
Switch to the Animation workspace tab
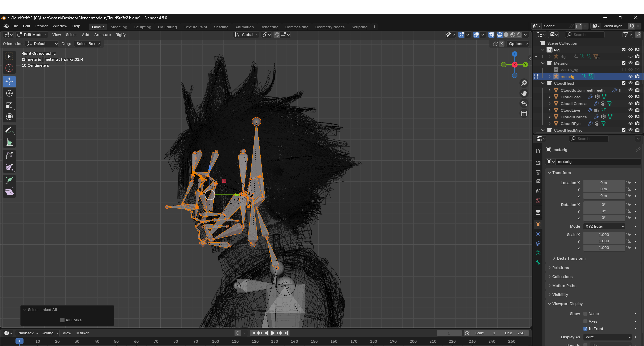tap(245, 27)
